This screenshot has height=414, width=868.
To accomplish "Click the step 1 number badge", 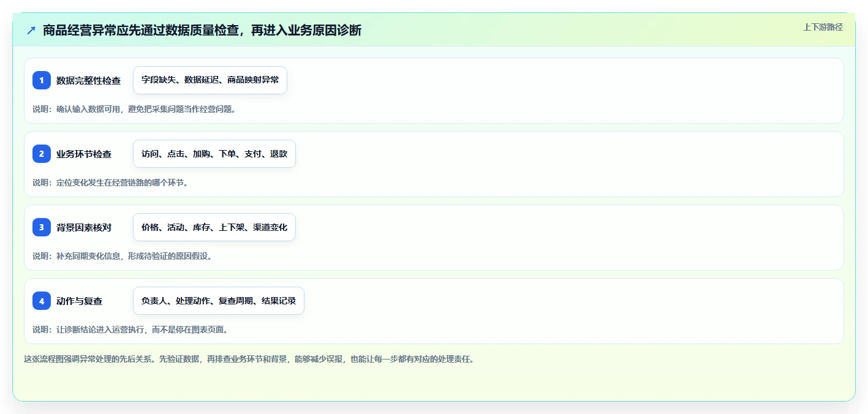I will 42,80.
